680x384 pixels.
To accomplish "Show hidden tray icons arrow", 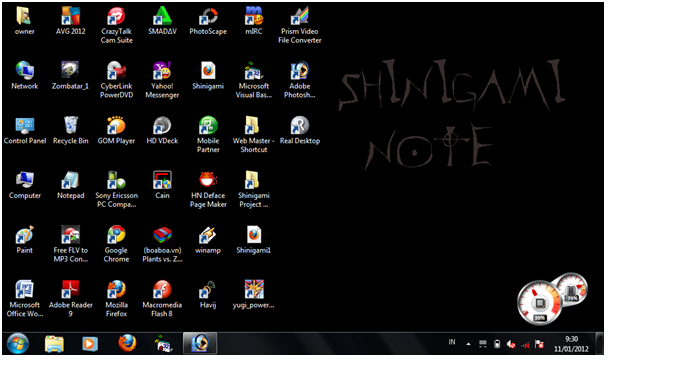I will coord(468,344).
